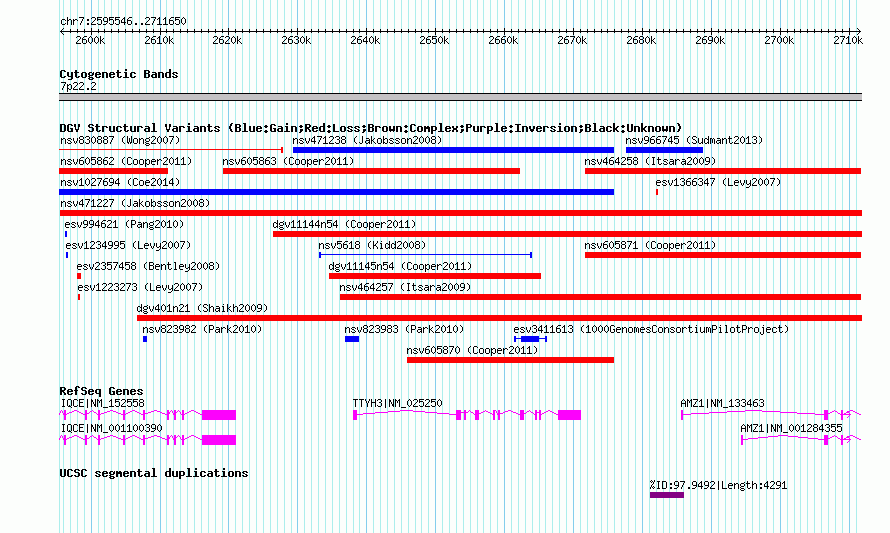Click the nsv966745 (Sudmant2013) label
This screenshot has width=890, height=533.
pyautogui.click(x=694, y=140)
